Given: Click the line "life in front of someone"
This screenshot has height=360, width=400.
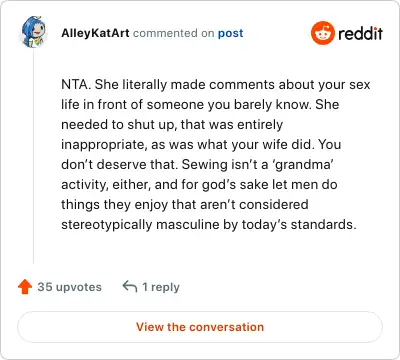Looking at the screenshot, I should pyautogui.click(x=200, y=104).
